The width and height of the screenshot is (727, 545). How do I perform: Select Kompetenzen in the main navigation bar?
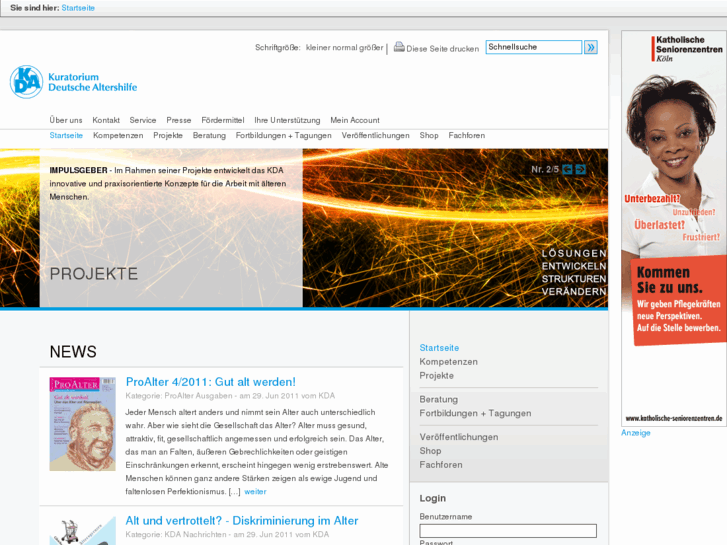[x=118, y=135]
